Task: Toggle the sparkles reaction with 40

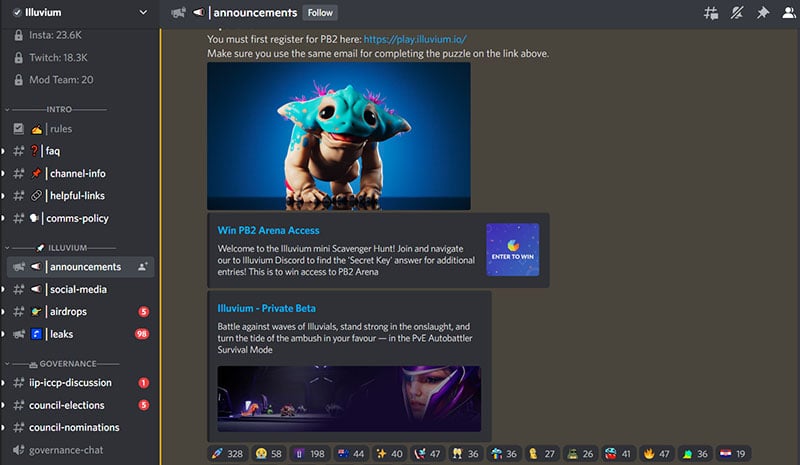Action: [389, 454]
